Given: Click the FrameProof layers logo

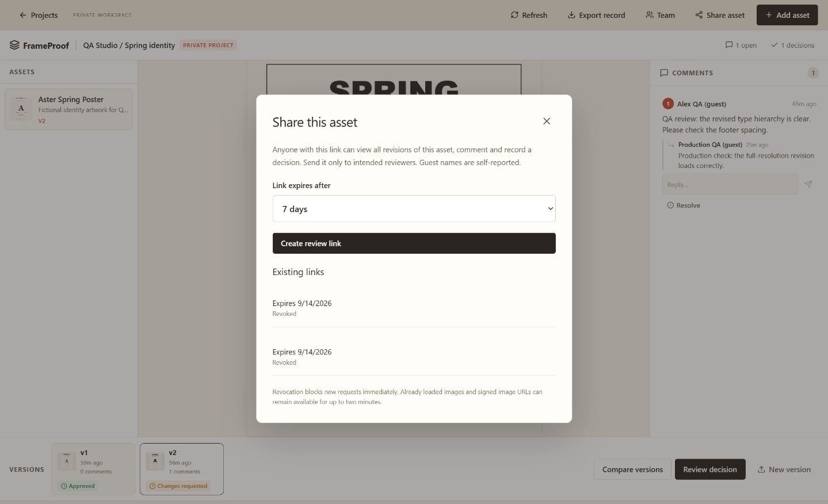Looking at the screenshot, I should tap(14, 45).
